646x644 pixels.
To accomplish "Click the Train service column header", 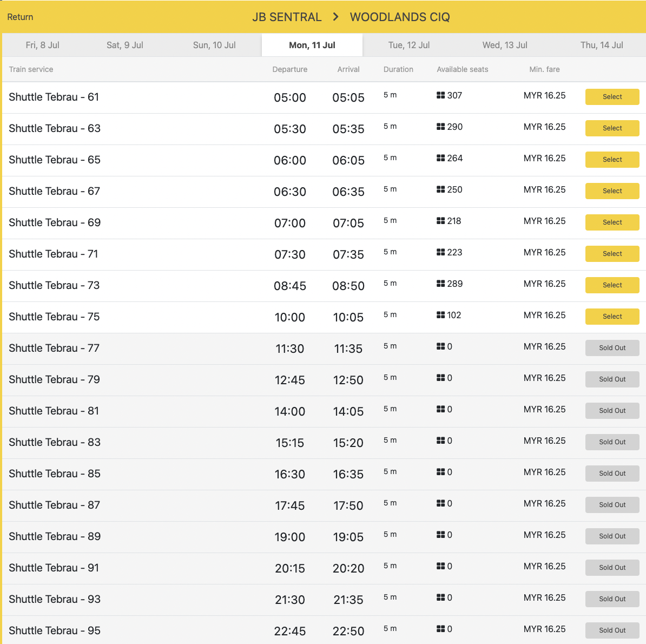I will 31,69.
